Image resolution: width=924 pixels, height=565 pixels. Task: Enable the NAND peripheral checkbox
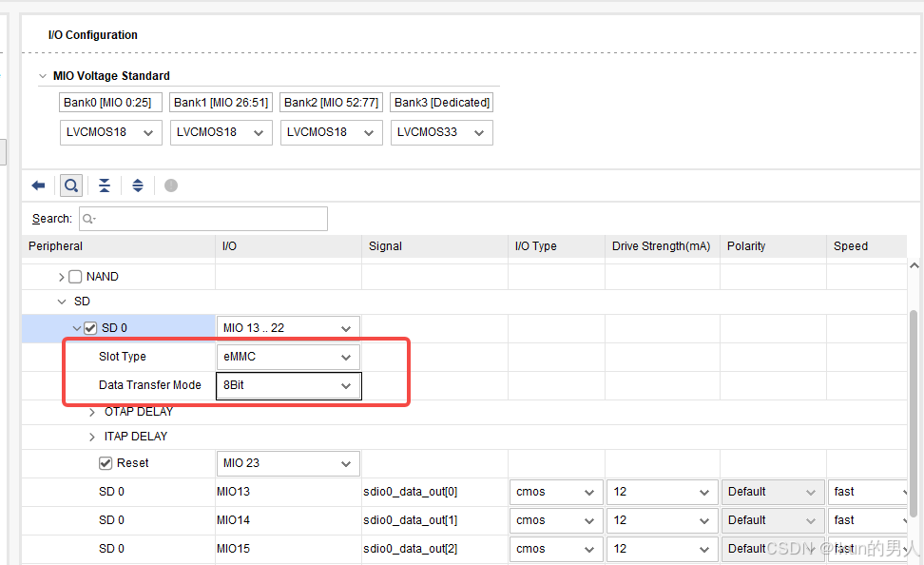coord(74,276)
